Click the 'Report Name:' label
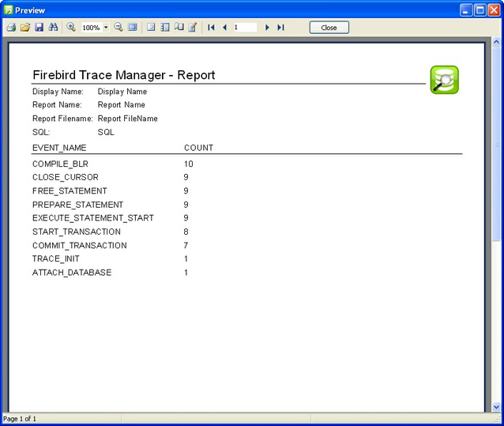The image size is (504, 426). click(57, 105)
